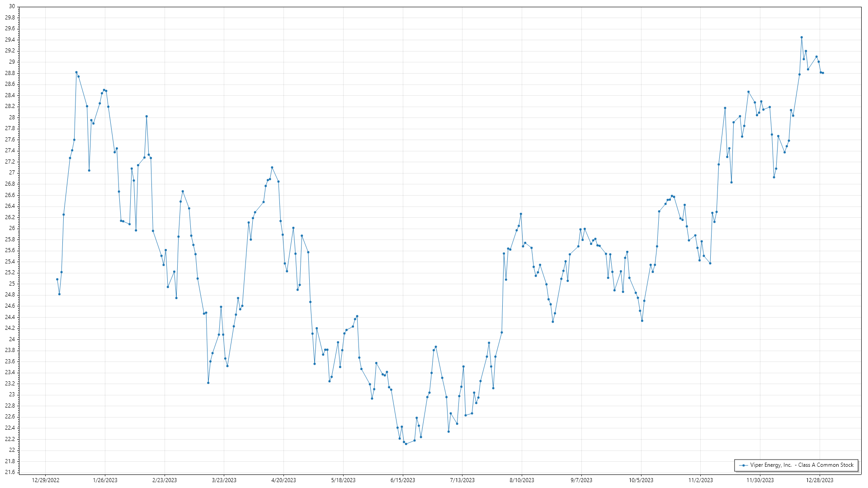Select the 10/5/2023 date on the axis

click(x=641, y=480)
